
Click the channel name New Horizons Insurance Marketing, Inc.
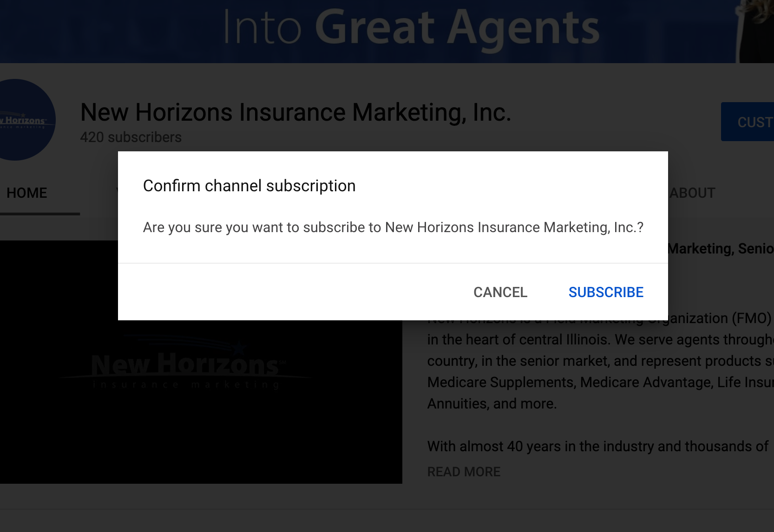(295, 112)
